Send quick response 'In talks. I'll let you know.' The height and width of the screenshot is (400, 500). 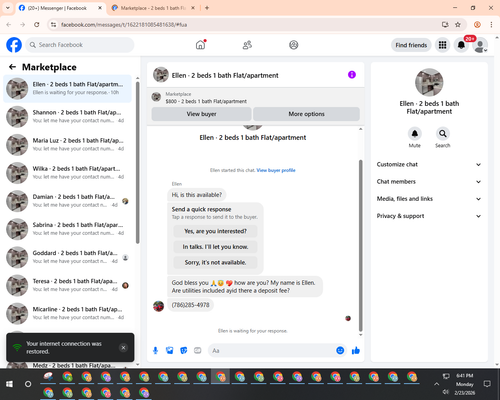click(x=215, y=247)
